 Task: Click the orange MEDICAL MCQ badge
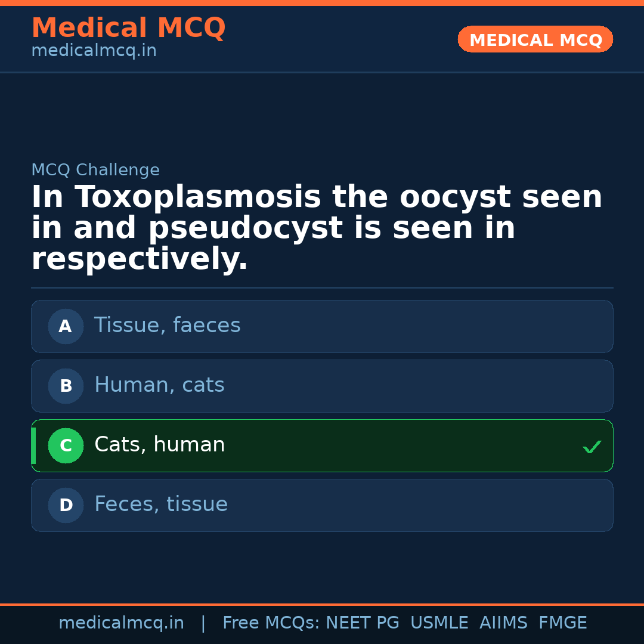coord(535,39)
